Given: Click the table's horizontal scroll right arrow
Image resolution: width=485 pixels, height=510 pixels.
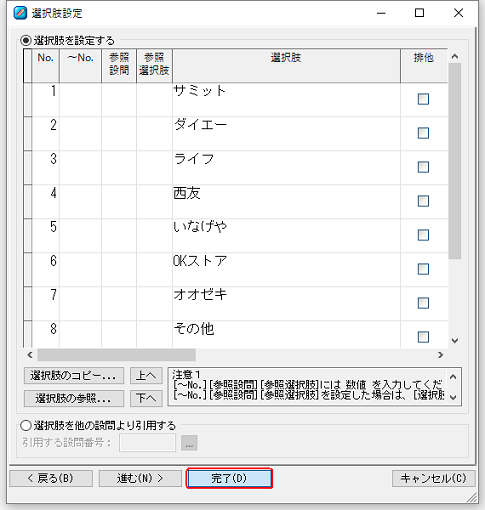Looking at the screenshot, I should [440, 355].
